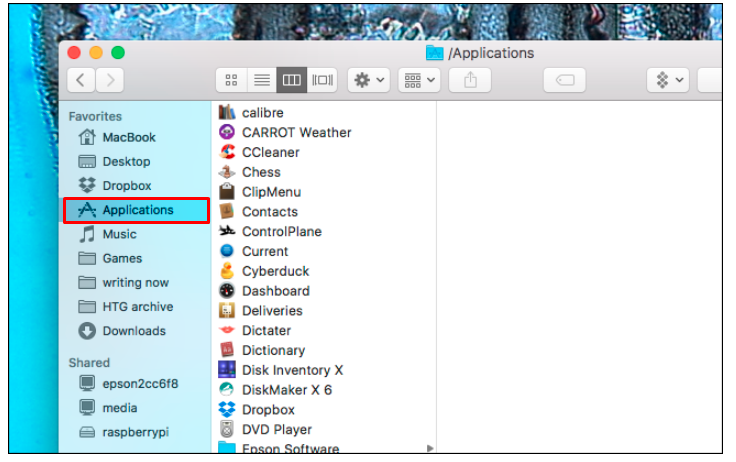Select the Chess app icon

pyautogui.click(x=227, y=172)
